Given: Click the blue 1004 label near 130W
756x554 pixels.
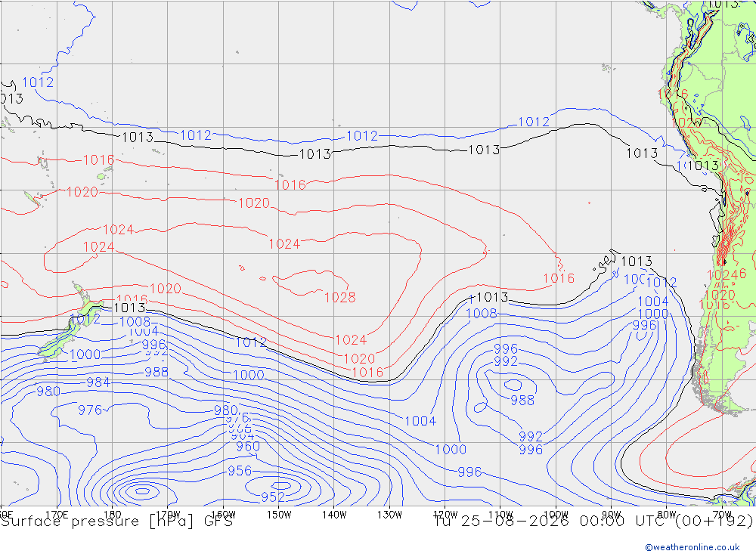Looking at the screenshot, I should [420, 421].
